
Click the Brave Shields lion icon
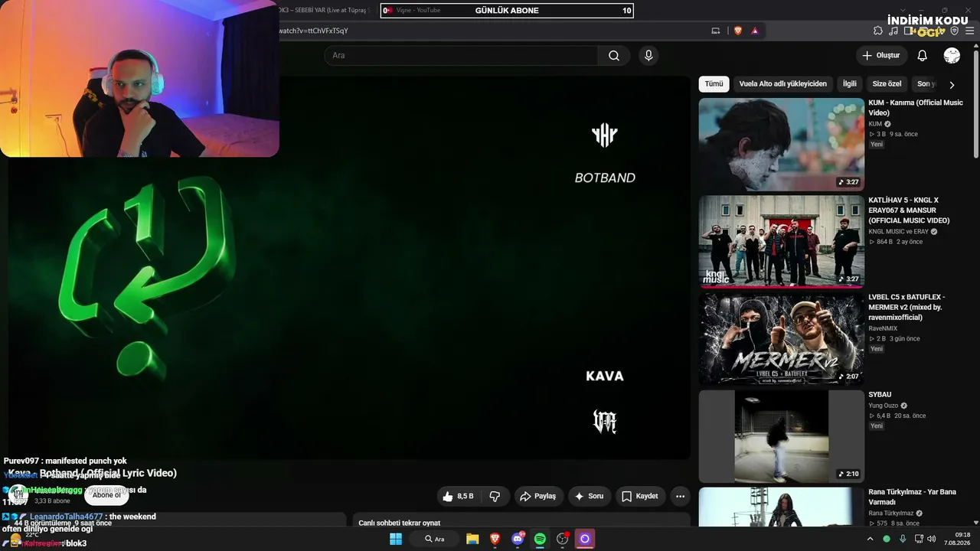(738, 31)
